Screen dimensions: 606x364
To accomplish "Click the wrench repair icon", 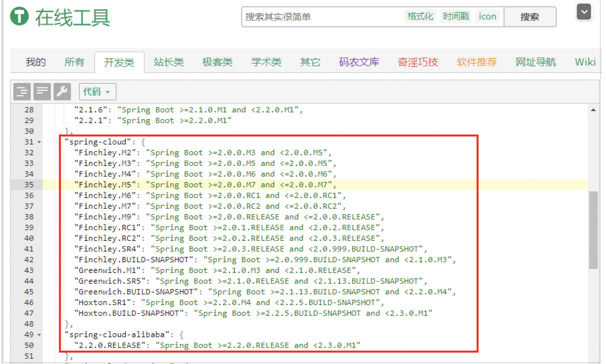I will pyautogui.click(x=62, y=91).
